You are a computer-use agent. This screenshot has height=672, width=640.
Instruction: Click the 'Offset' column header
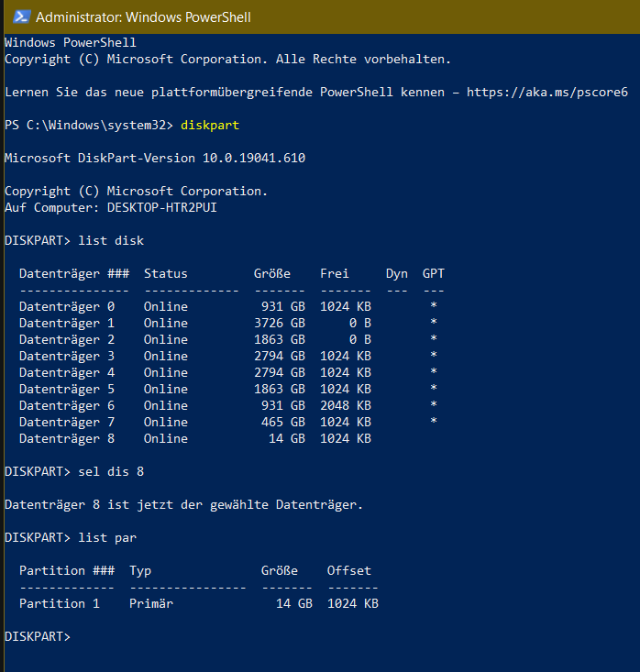(349, 570)
